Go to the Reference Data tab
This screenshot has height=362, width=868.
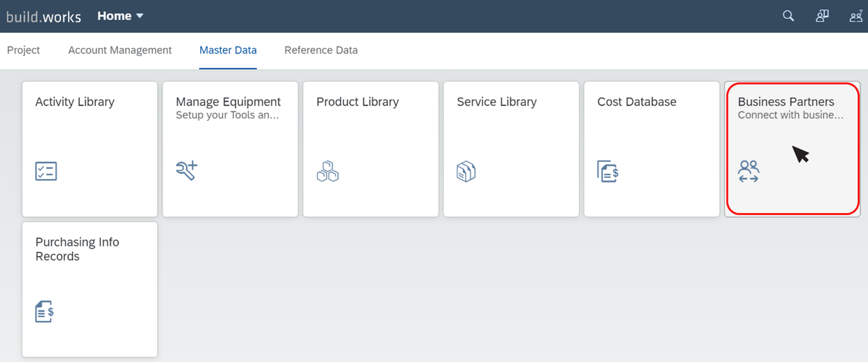tap(321, 50)
